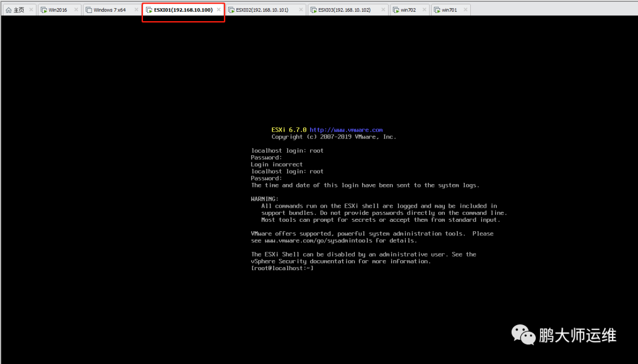
Task: Close the Windows 7 x64 tab
Action: [136, 10]
